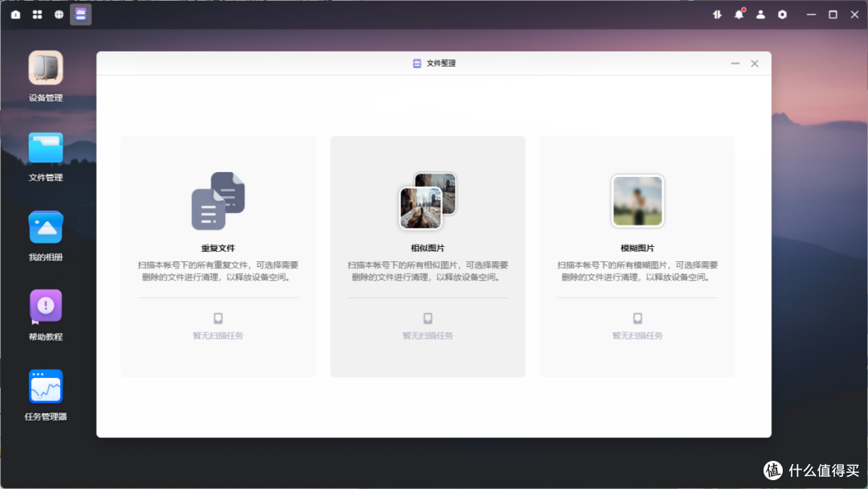Image resolution: width=868 pixels, height=489 pixels.
Task: Launch 我的相册 photo album app
Action: click(x=46, y=227)
